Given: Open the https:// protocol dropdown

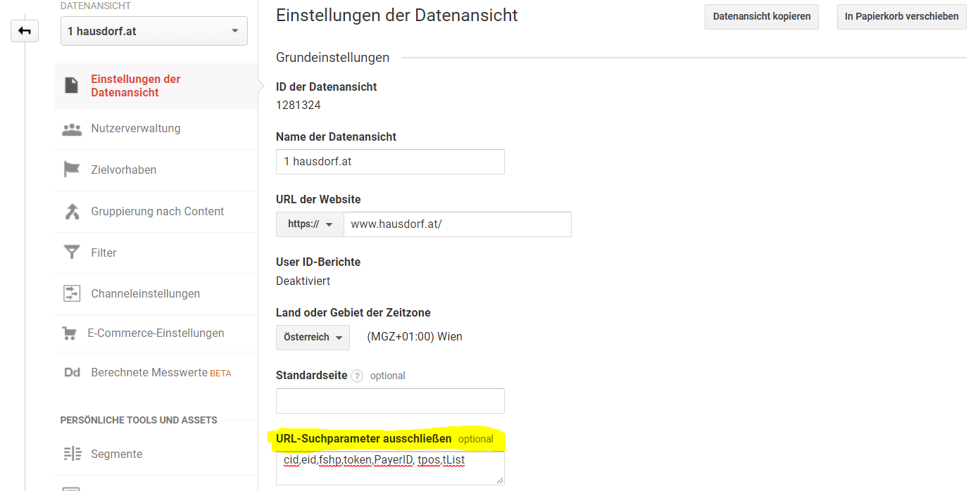Looking at the screenshot, I should [310, 224].
